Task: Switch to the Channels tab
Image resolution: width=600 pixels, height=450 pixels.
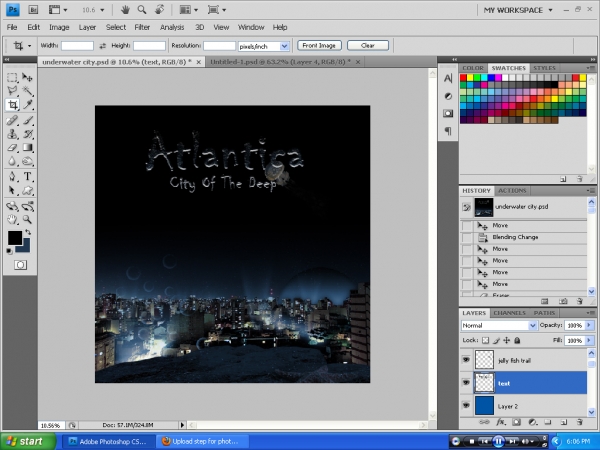Action: [509, 313]
